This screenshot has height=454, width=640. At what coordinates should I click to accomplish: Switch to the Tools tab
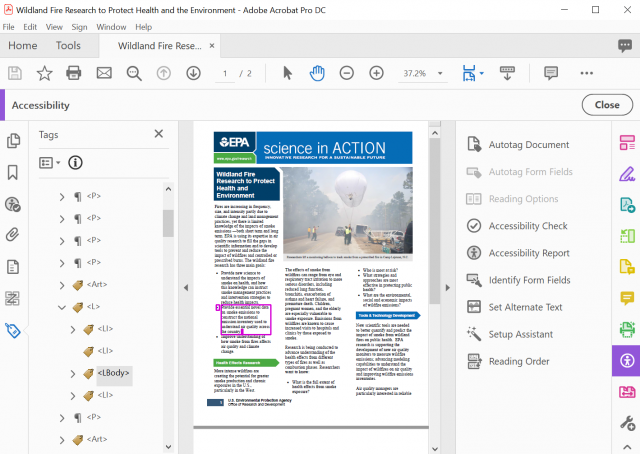pos(69,45)
